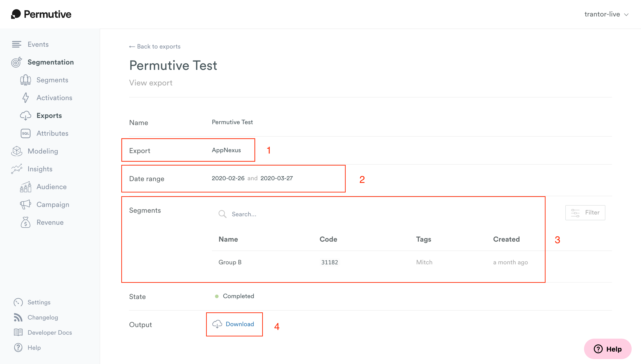Click the Filter button
641x364 pixels.
point(585,213)
